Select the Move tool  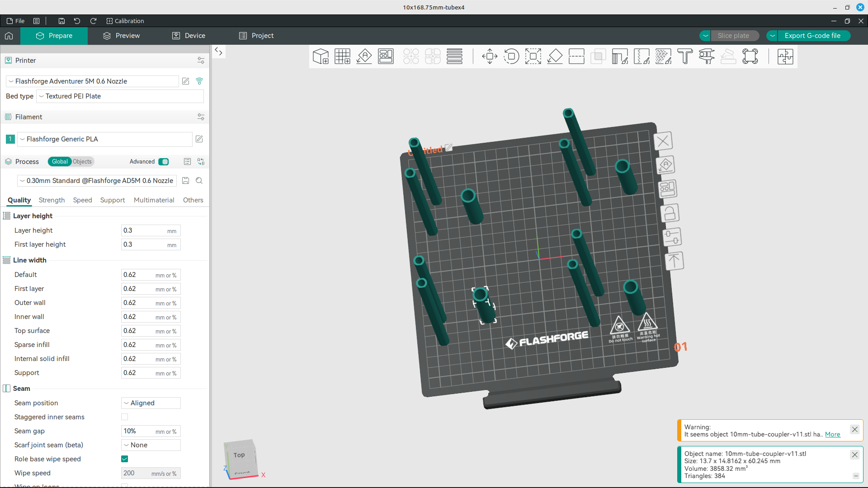pyautogui.click(x=490, y=56)
